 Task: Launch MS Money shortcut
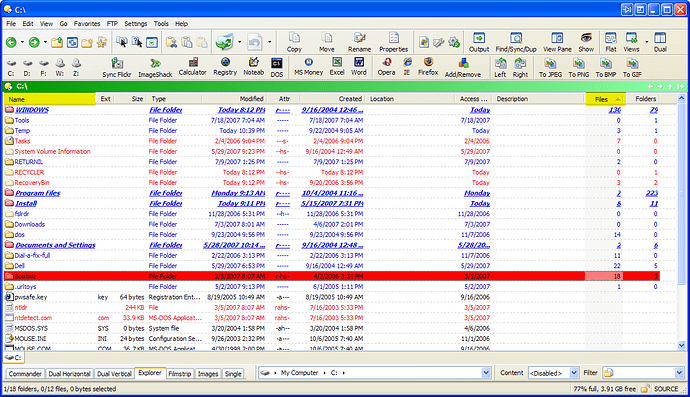click(x=308, y=67)
